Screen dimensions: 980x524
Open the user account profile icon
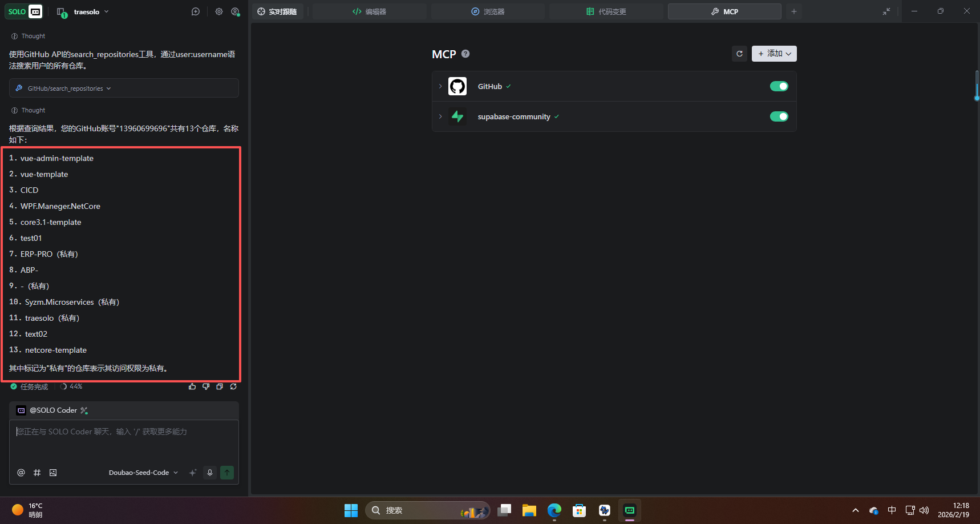[x=235, y=11]
